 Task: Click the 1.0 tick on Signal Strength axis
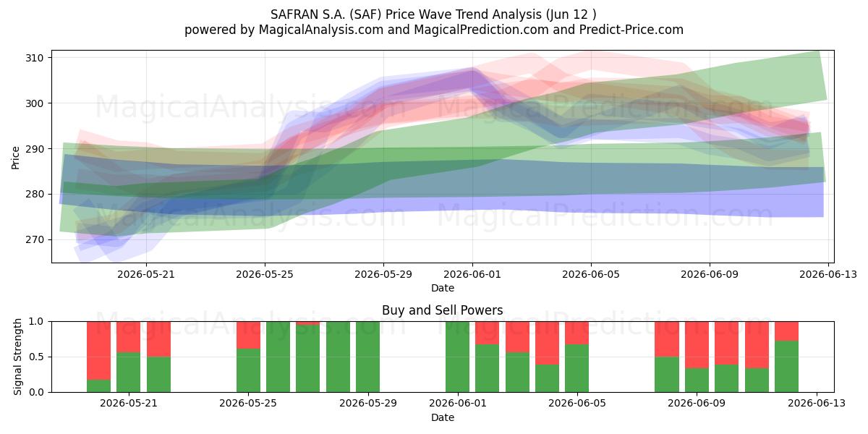(38, 321)
